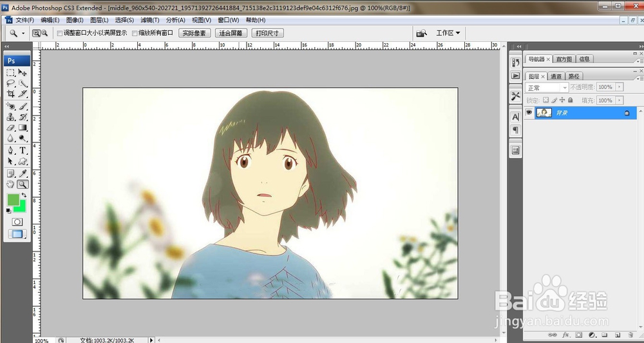Image resolution: width=644 pixels, height=343 pixels.
Task: Select the Notes tool
Action: click(11, 173)
